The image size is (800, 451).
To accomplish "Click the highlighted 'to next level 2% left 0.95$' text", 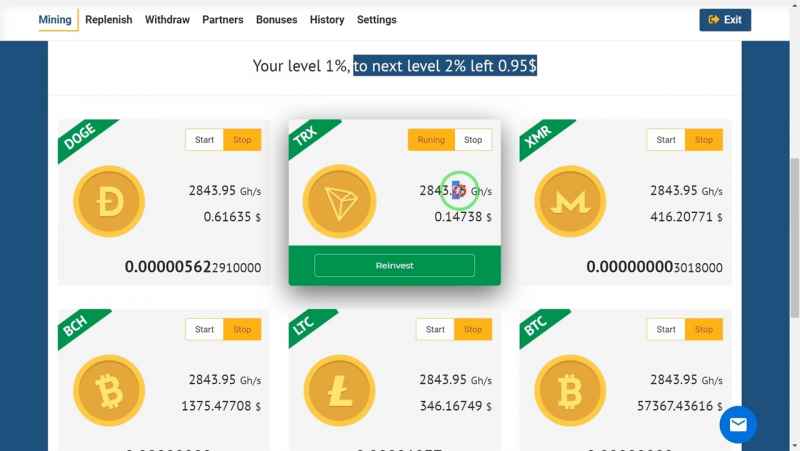I will 445,66.
